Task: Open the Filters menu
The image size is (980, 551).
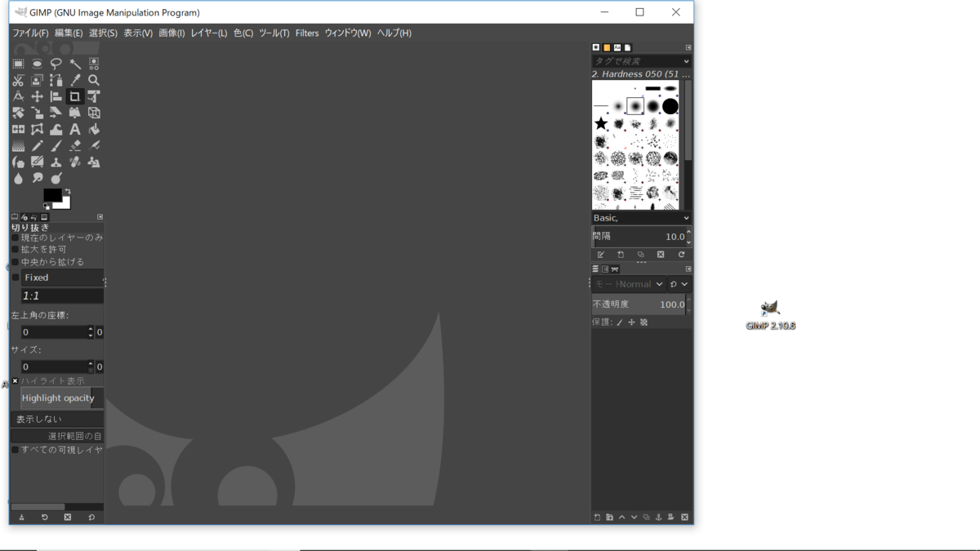Action: click(307, 33)
